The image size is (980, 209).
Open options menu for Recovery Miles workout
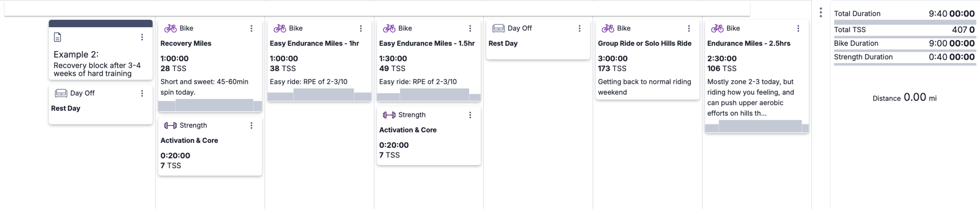(251, 28)
